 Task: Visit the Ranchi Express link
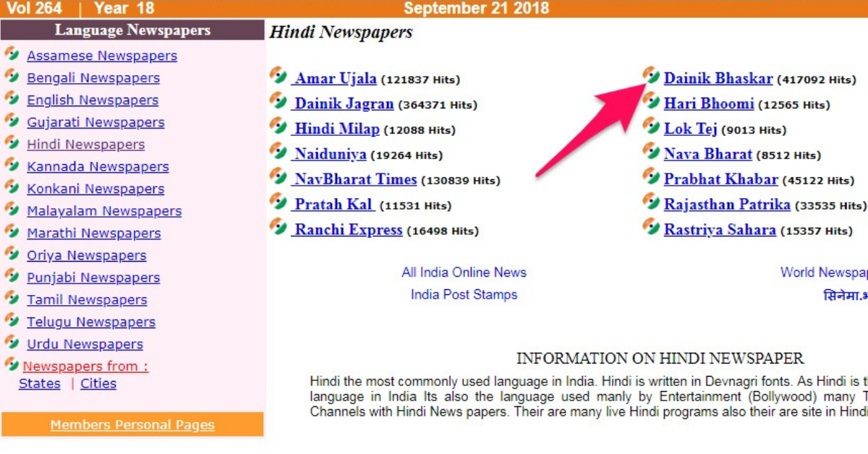click(x=348, y=231)
